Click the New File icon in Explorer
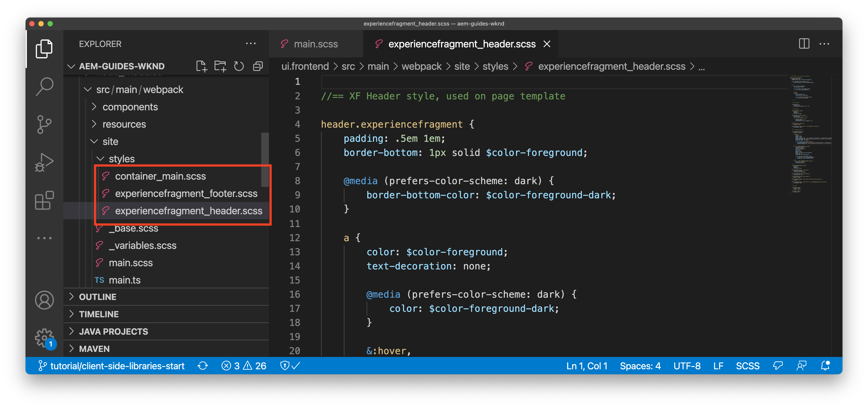868x408 pixels. click(x=201, y=66)
